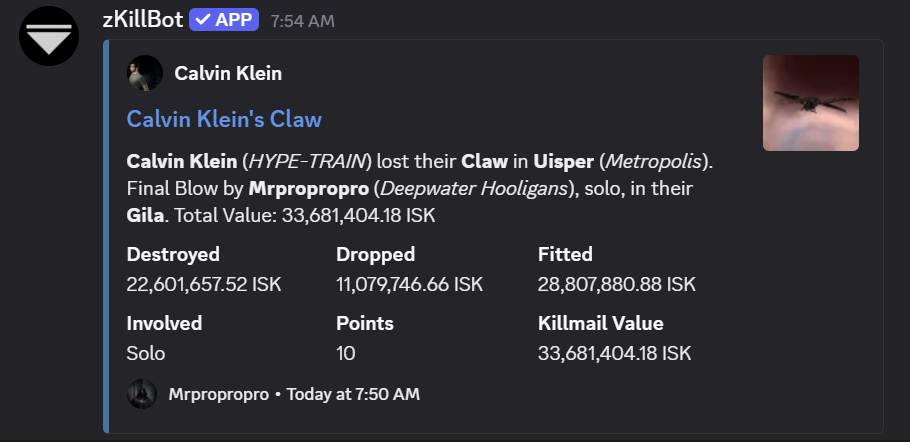This screenshot has width=910, height=442.
Task: Click the Killmail Value field heading
Action: coord(601,323)
